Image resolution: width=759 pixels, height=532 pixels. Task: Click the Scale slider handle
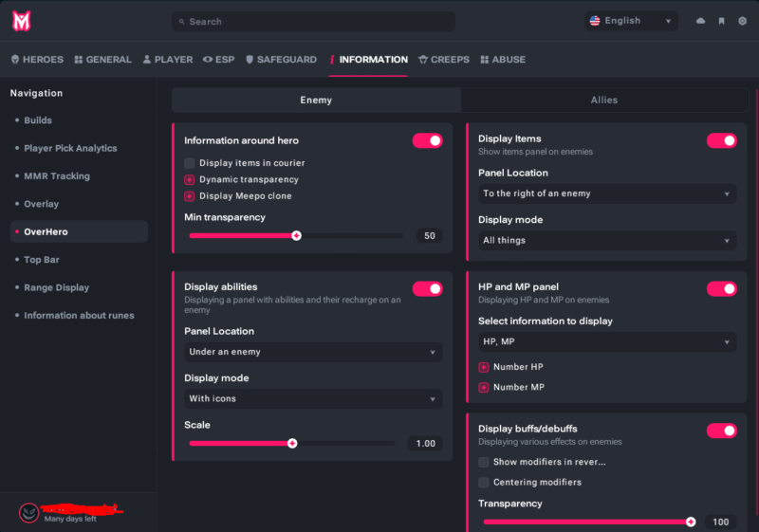pyautogui.click(x=292, y=444)
